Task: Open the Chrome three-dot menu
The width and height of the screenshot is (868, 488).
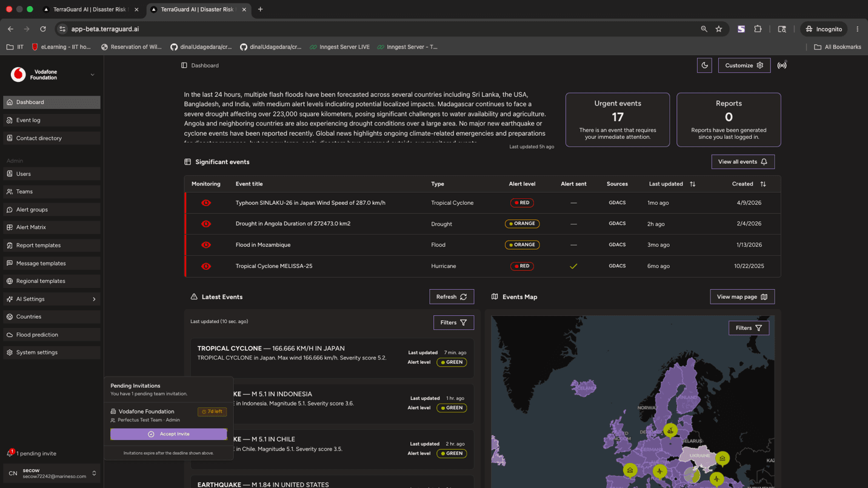Action: click(858, 29)
